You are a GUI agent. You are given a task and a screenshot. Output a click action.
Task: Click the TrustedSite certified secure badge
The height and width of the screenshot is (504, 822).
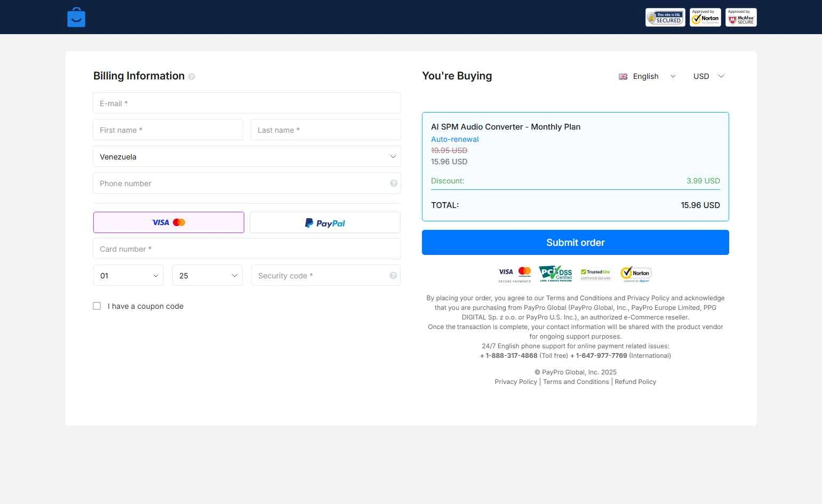coord(595,274)
